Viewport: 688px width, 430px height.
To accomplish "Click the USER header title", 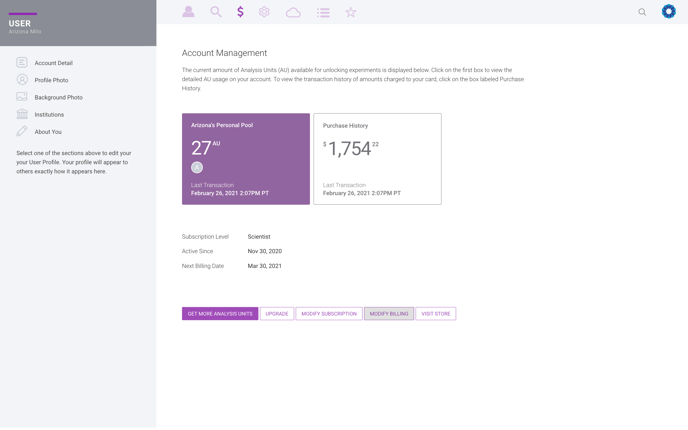I will 20,23.
